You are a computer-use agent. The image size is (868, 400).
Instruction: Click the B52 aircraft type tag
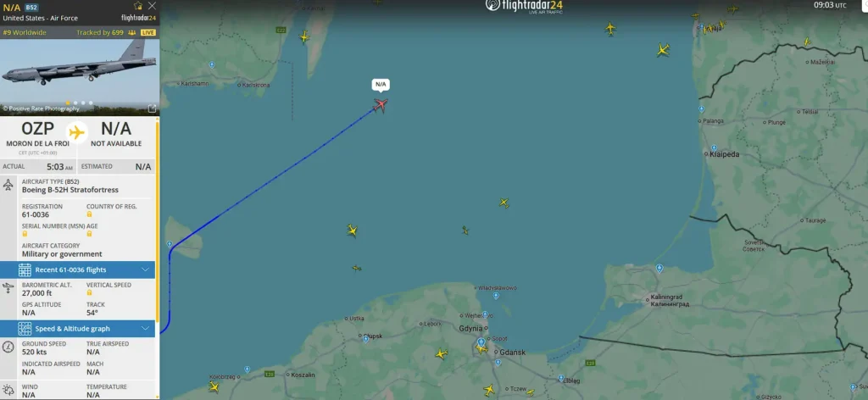tap(31, 8)
